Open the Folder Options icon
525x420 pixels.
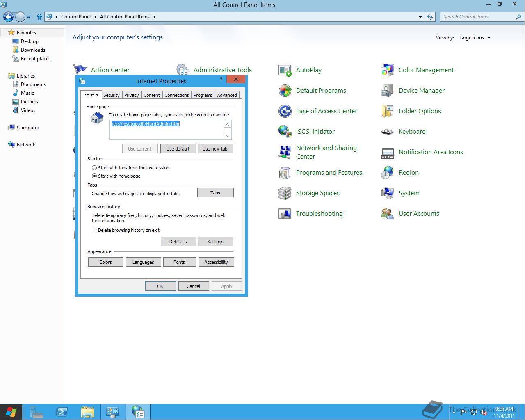tap(387, 111)
